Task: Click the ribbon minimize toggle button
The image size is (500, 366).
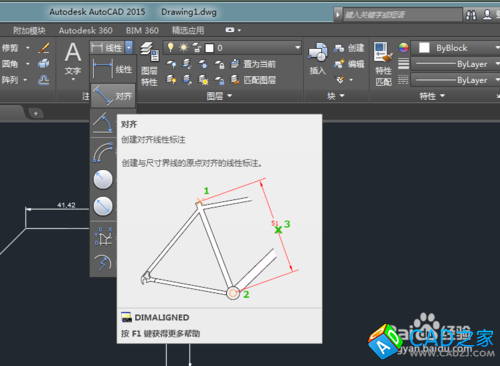Action: click(x=230, y=30)
